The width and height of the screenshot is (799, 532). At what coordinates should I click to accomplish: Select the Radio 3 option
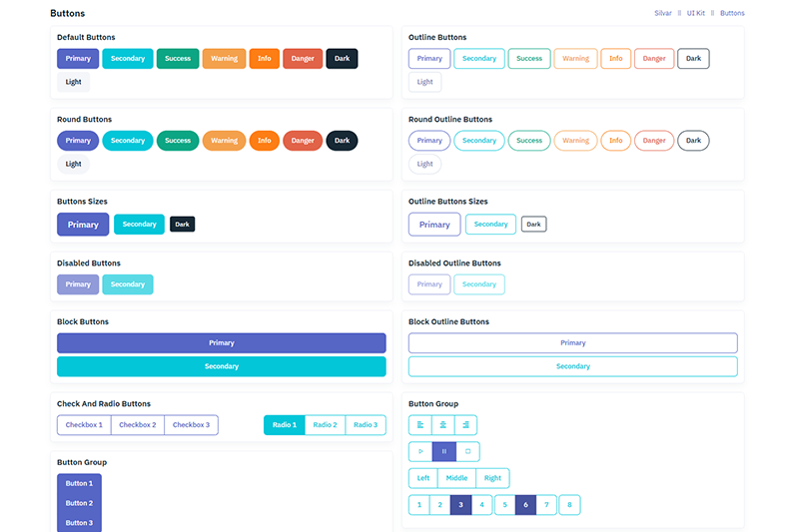366,425
